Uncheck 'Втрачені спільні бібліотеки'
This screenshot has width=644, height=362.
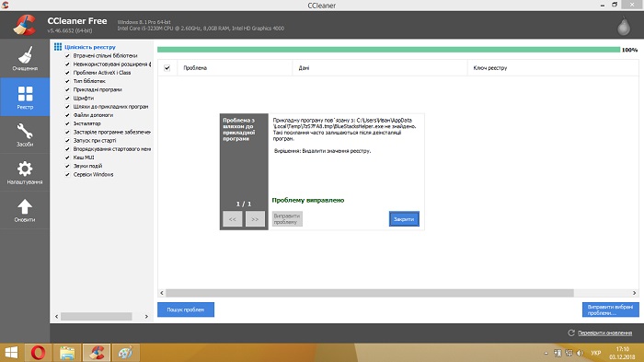coord(67,55)
